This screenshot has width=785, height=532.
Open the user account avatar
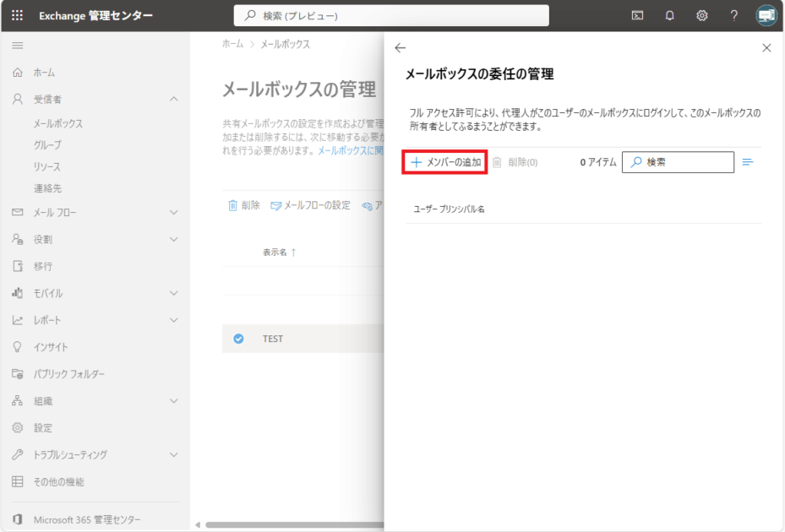[766, 15]
